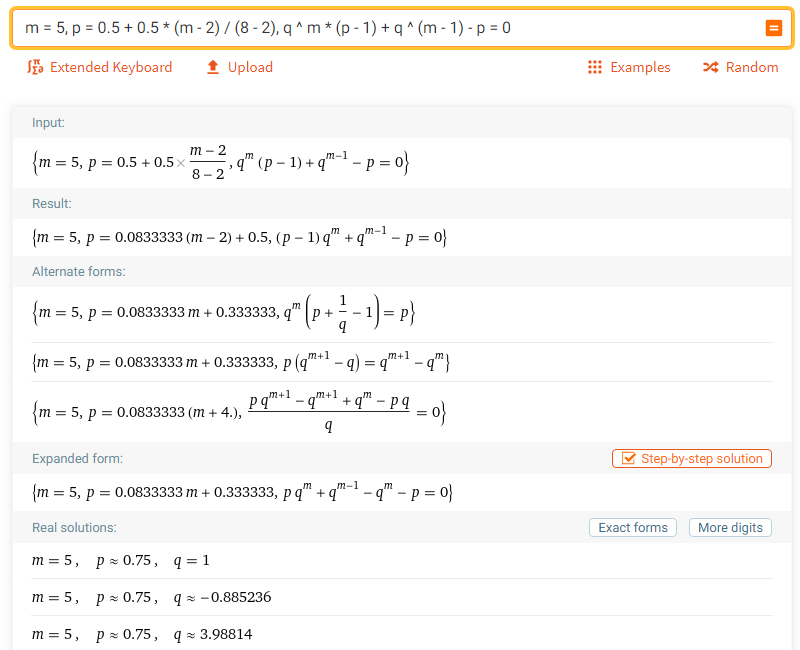Select the Input formula expression
Screen dimensions: 800x650
click(221, 163)
